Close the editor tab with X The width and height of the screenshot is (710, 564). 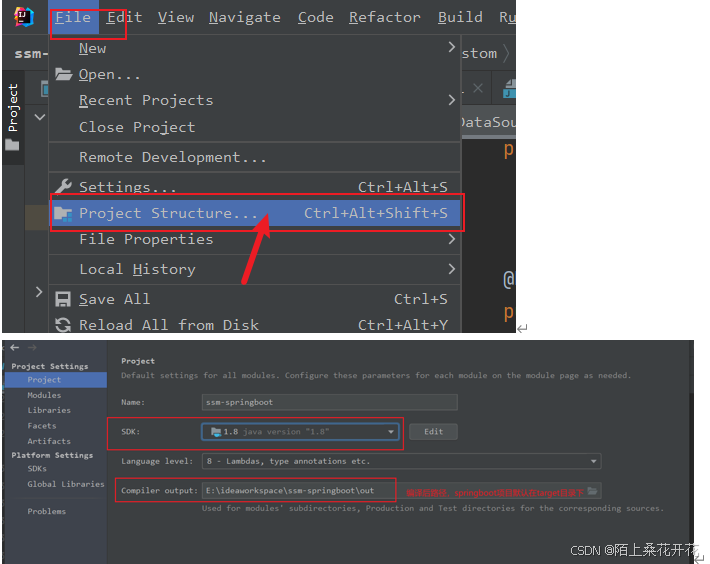(478, 88)
